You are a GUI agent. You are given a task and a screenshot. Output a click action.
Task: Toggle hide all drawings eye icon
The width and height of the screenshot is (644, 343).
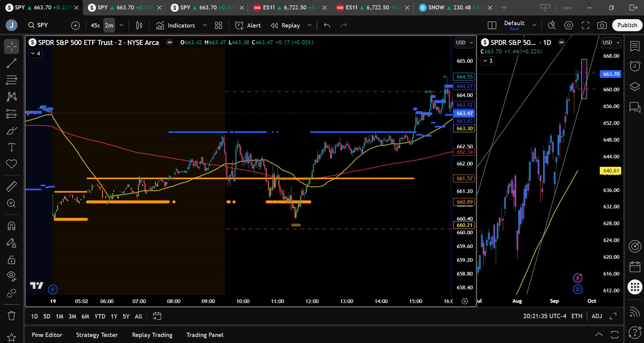[x=11, y=276]
